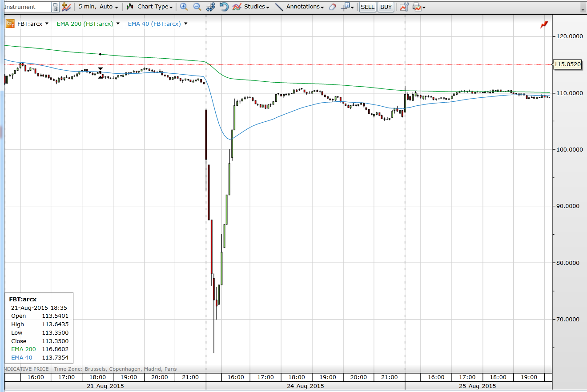Click the EMA 200 value 116.8602
The height and width of the screenshot is (392, 587).
(x=56, y=349)
